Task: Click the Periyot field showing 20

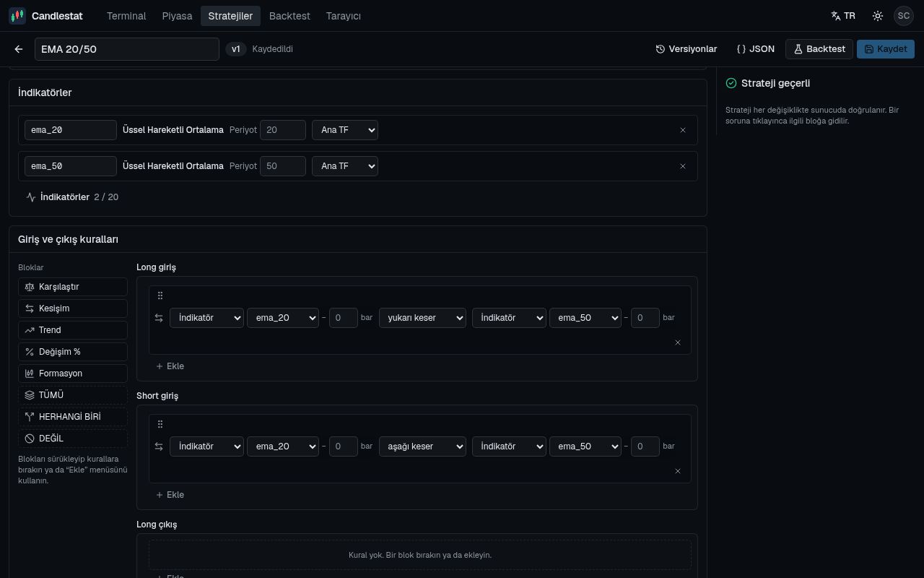Action: (283, 130)
